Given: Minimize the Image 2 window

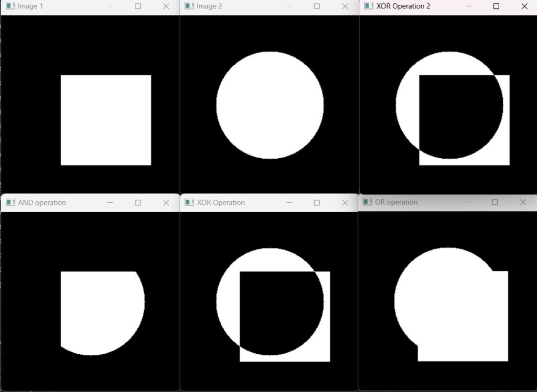Looking at the screenshot, I should pos(289,6).
